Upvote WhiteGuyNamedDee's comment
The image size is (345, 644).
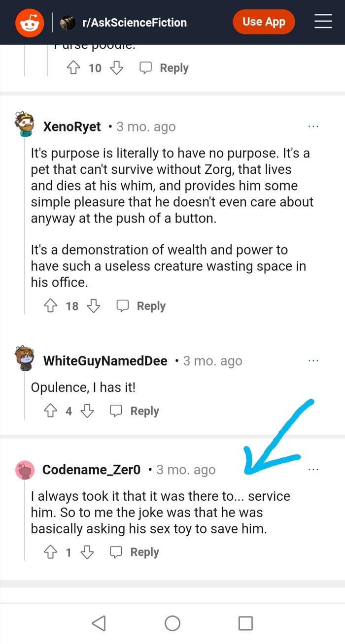point(51,411)
